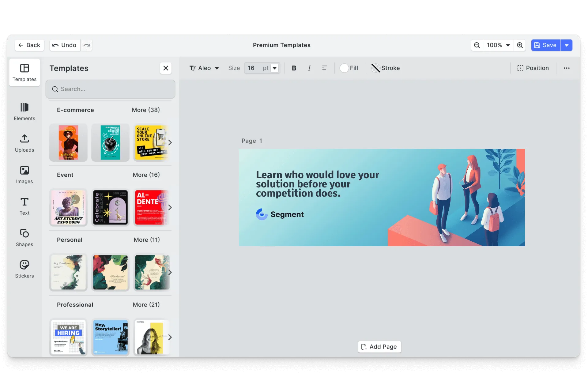Select the Celebrate 25 Years template
588x392 pixels.
[110, 208]
